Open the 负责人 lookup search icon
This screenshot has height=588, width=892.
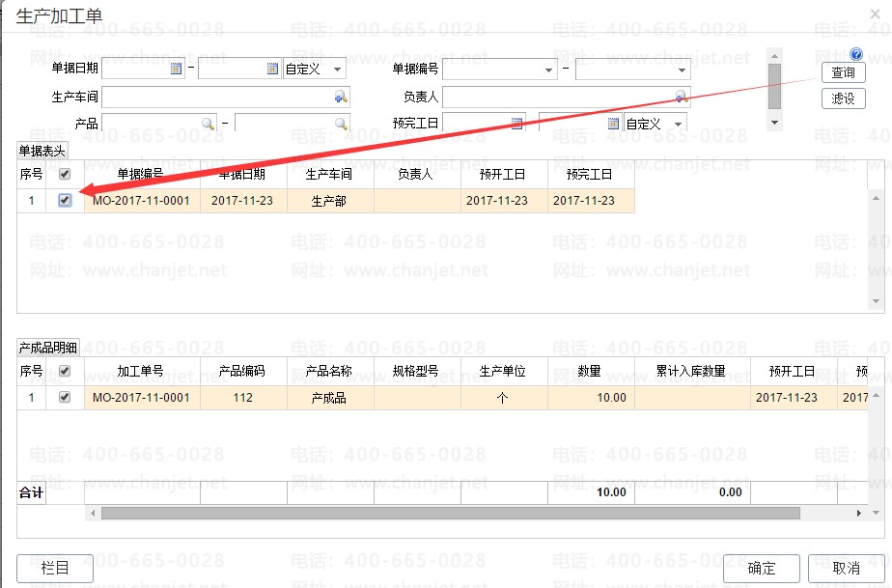681,98
